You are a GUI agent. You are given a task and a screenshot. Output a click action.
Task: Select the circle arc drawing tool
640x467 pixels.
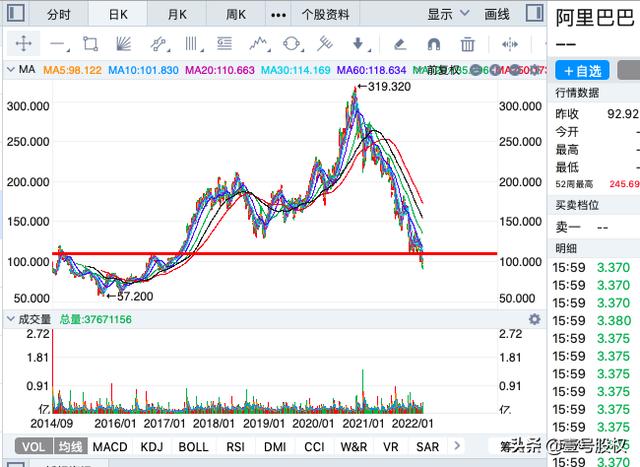[292, 44]
